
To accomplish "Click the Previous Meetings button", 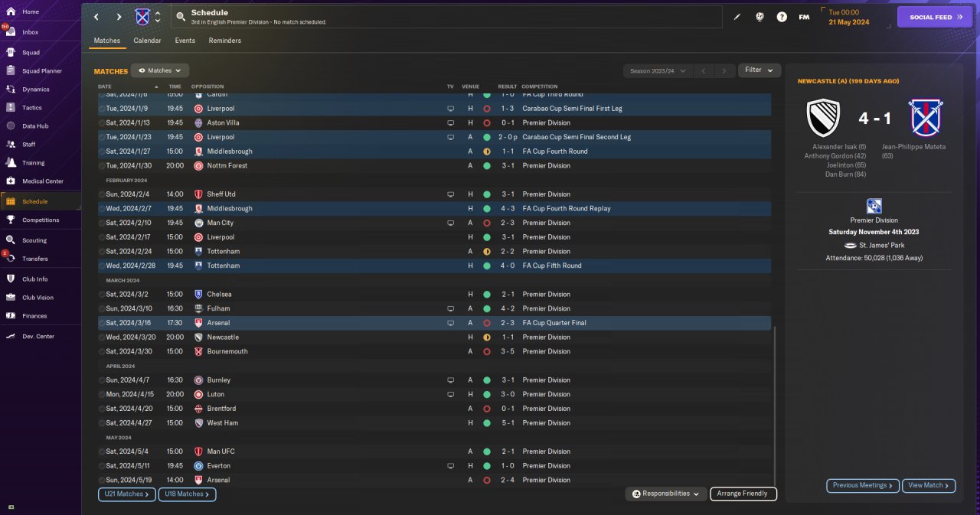I will 863,485.
